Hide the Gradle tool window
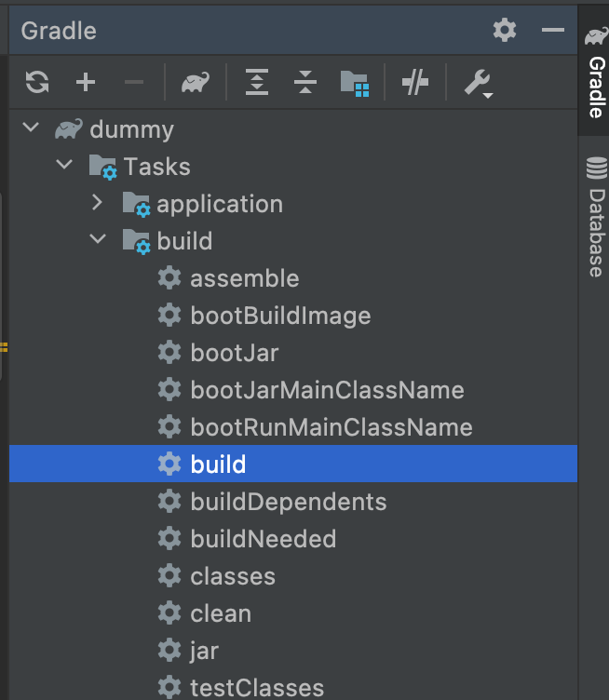609x700 pixels. (x=553, y=30)
